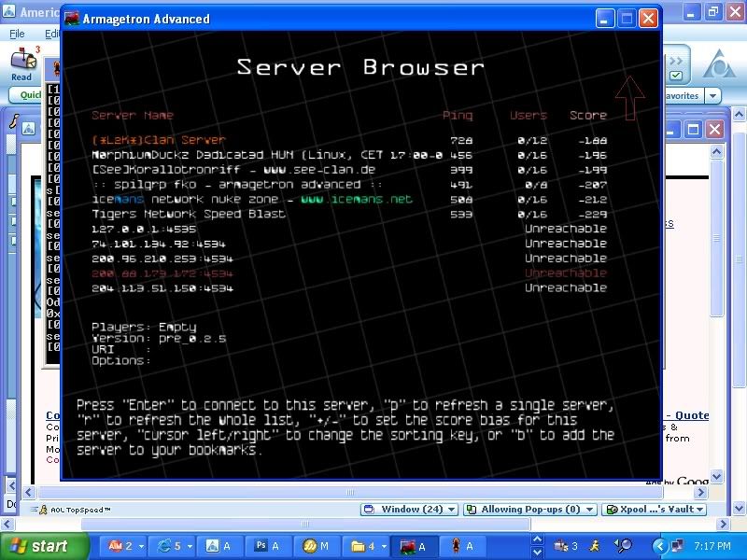Screen dimensions: 747x560
Task: Open the Window (24) dropdown
Action: (x=410, y=509)
